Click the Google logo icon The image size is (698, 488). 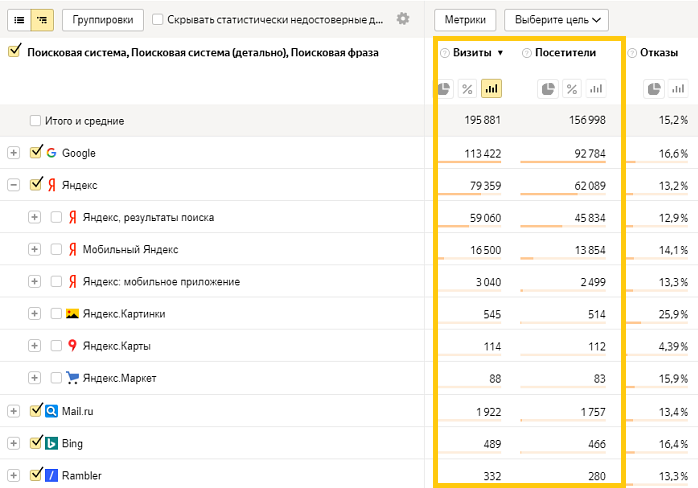click(x=52, y=153)
